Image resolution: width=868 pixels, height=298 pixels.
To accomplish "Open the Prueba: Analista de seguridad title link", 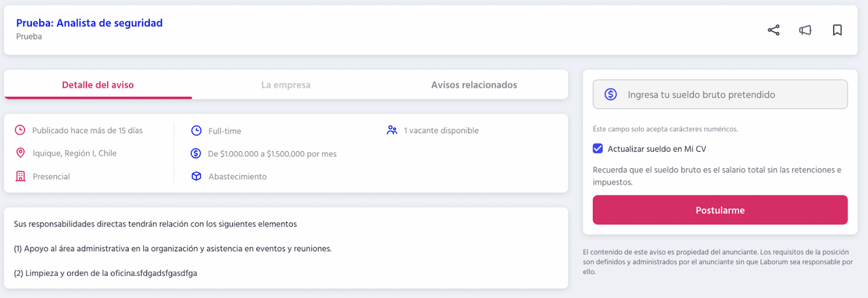I will (x=90, y=23).
